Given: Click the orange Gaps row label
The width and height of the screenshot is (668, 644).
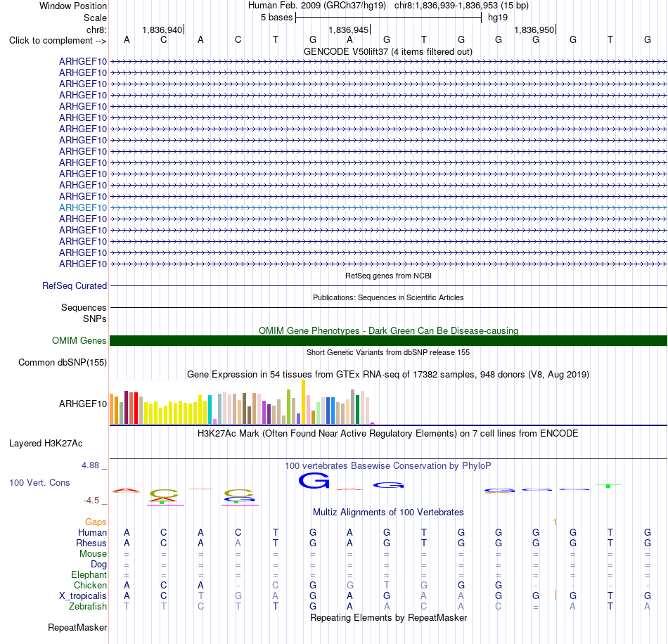Looking at the screenshot, I should pos(96,522).
